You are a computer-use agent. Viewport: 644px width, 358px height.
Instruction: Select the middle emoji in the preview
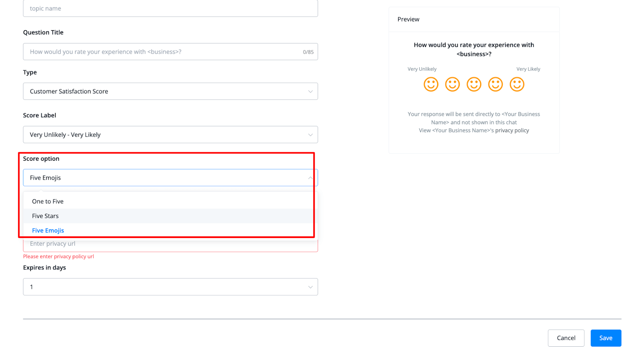(474, 85)
